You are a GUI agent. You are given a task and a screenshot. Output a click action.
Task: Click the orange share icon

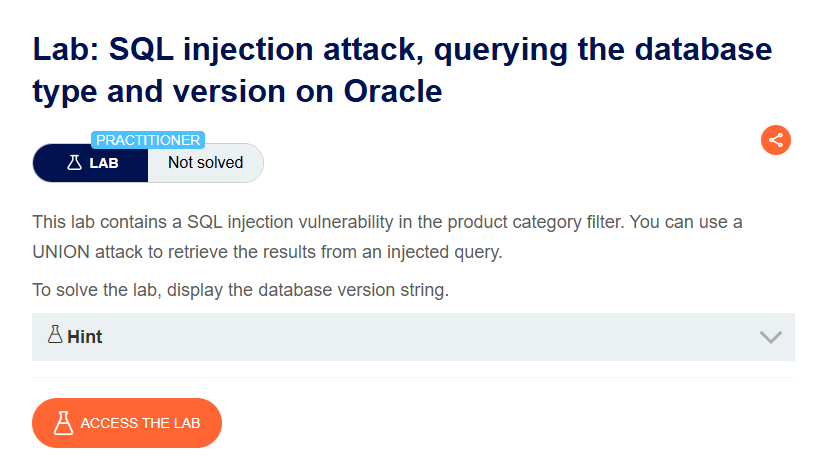click(x=775, y=140)
